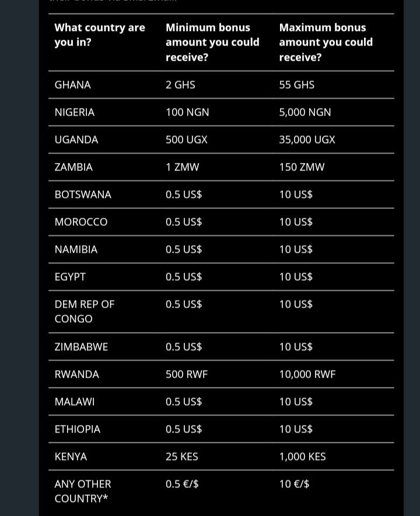Select the KENYA row label
420x516 pixels.
click(x=71, y=456)
